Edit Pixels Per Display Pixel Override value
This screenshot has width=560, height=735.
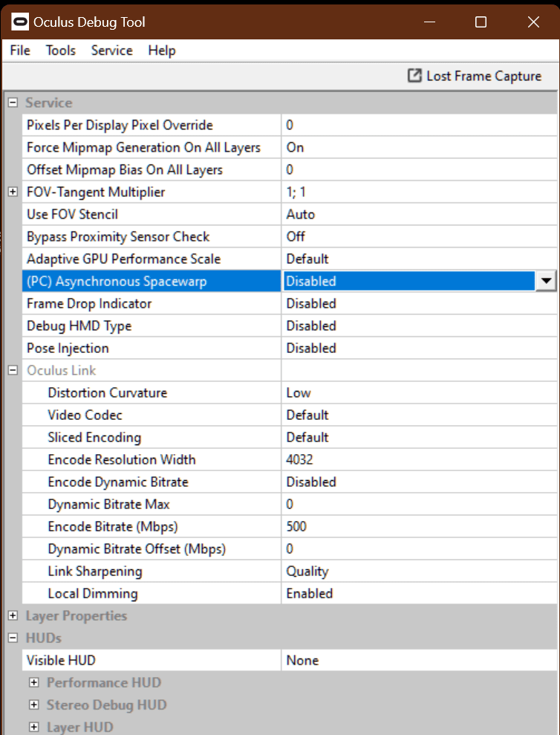(x=419, y=125)
